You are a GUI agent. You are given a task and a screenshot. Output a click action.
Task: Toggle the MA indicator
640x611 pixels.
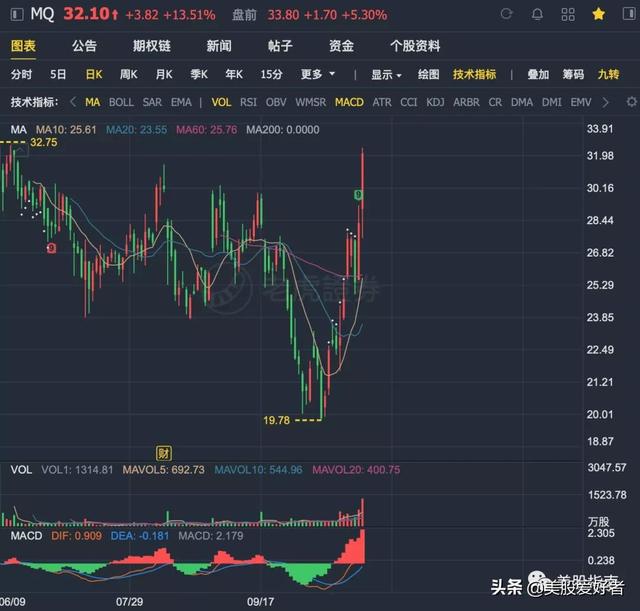(x=93, y=102)
